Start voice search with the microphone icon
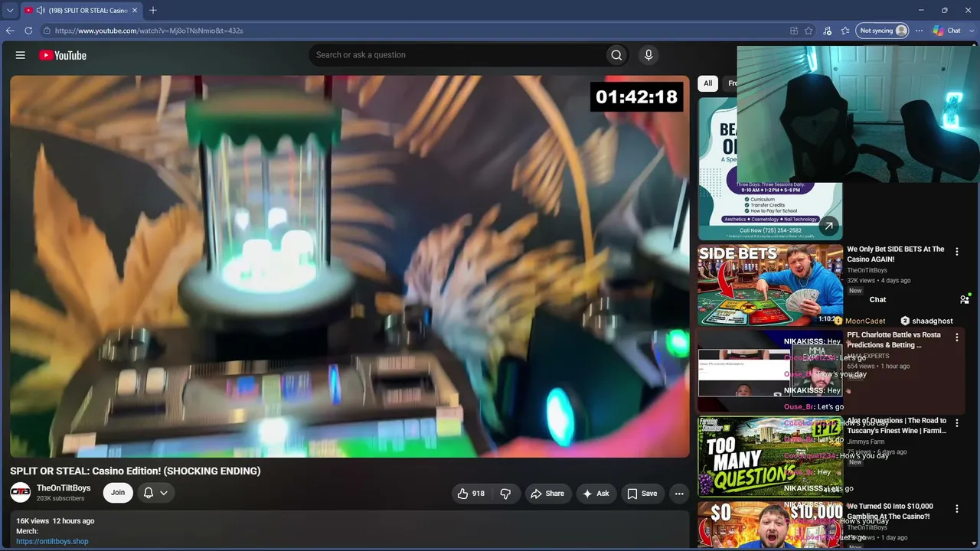The width and height of the screenshot is (980, 551). pyautogui.click(x=648, y=55)
